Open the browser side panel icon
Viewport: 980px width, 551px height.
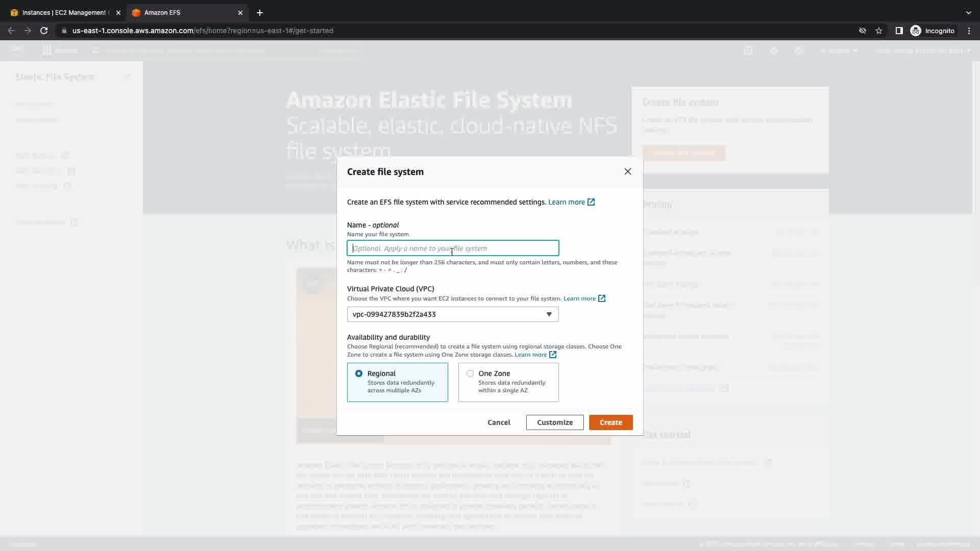899,31
